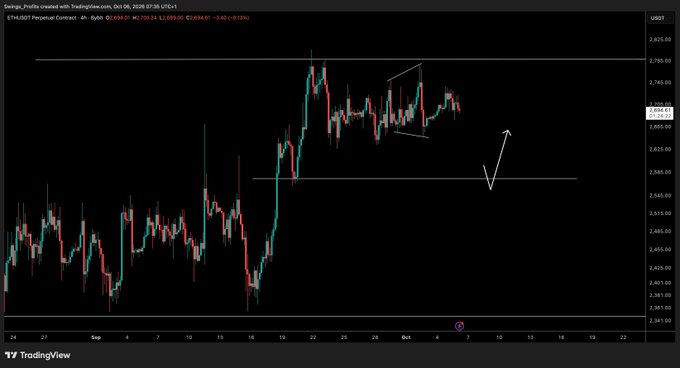
Task: Click the 2,401.00 price axis label
Action: 660,283
